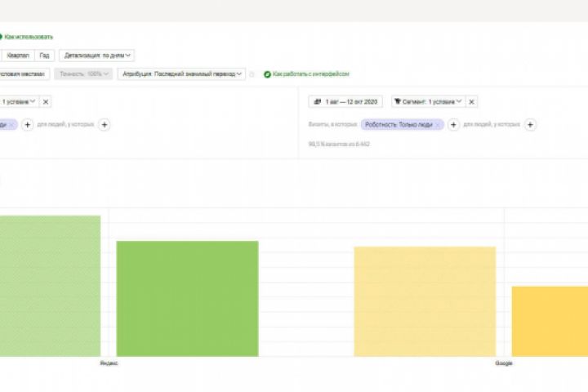Click the green circle icon before 'Как работать с интерфейсом'
This screenshot has width=588, height=392.
click(x=267, y=74)
